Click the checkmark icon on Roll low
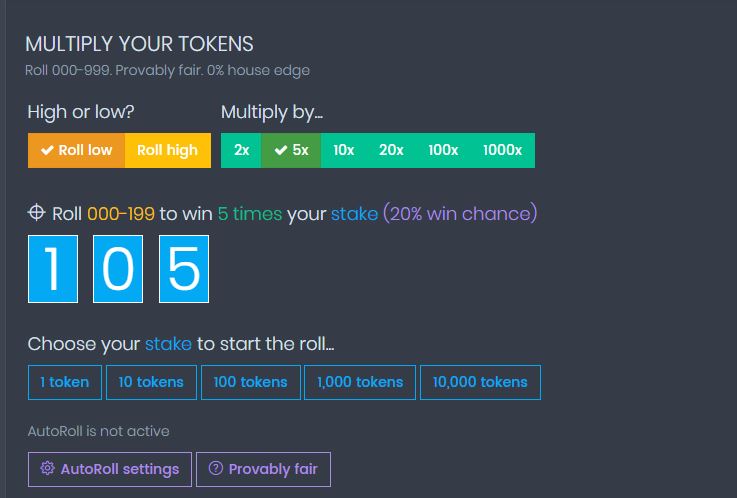Viewport: 737px width, 498px height. coord(47,150)
